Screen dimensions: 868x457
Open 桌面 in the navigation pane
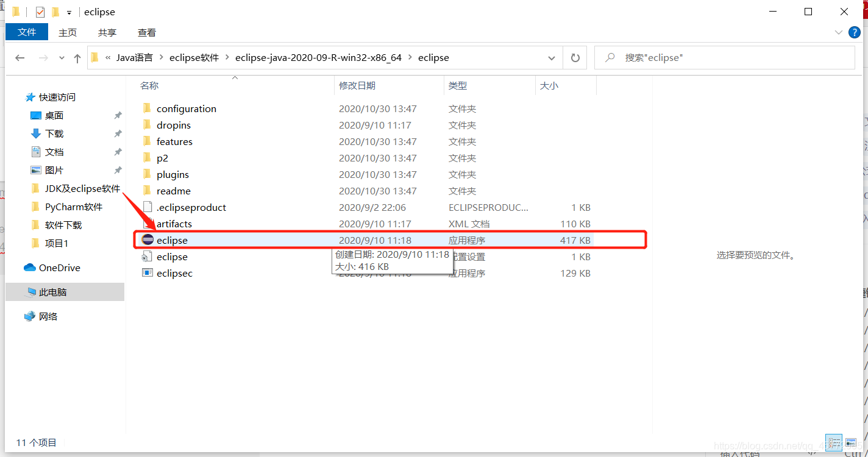(54, 115)
